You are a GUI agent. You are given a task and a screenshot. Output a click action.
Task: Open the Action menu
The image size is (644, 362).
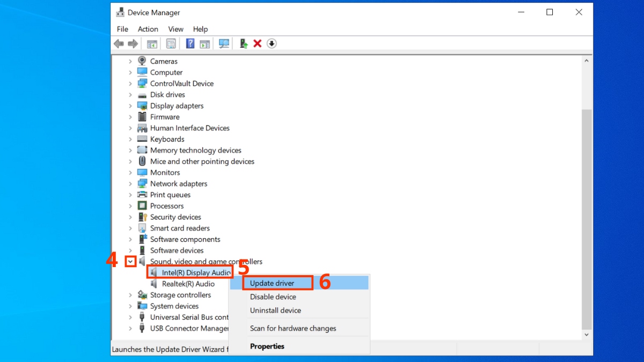pyautogui.click(x=148, y=29)
